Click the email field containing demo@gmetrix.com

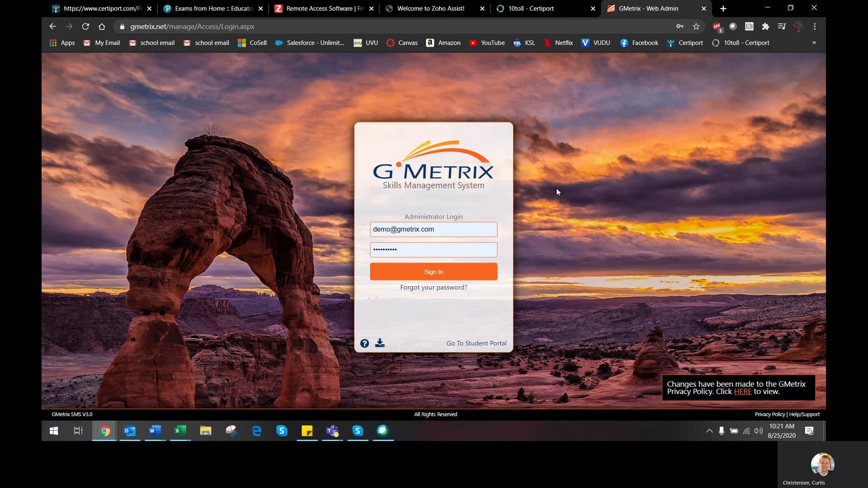pos(434,229)
